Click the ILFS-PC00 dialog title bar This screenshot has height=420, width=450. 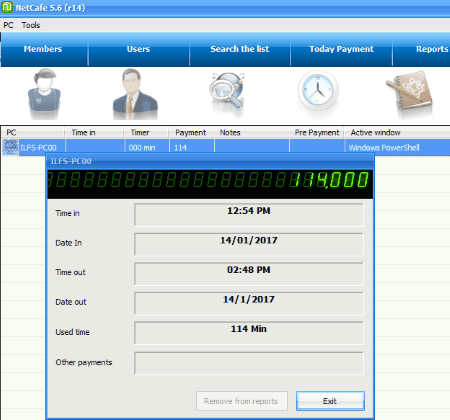[210, 161]
